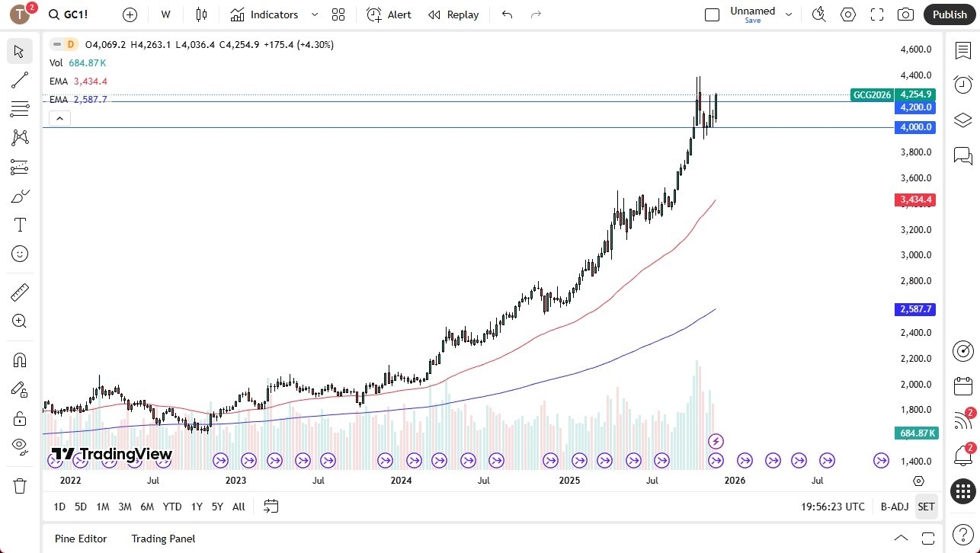The image size is (980, 553).
Task: Take a chart snapshot with camera icon
Action: click(905, 14)
